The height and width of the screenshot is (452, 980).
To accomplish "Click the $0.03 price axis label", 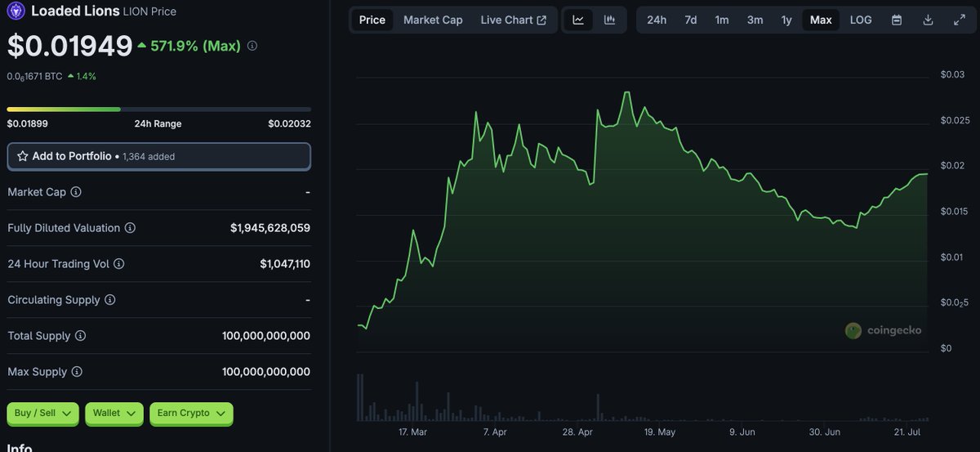I will click(x=952, y=75).
